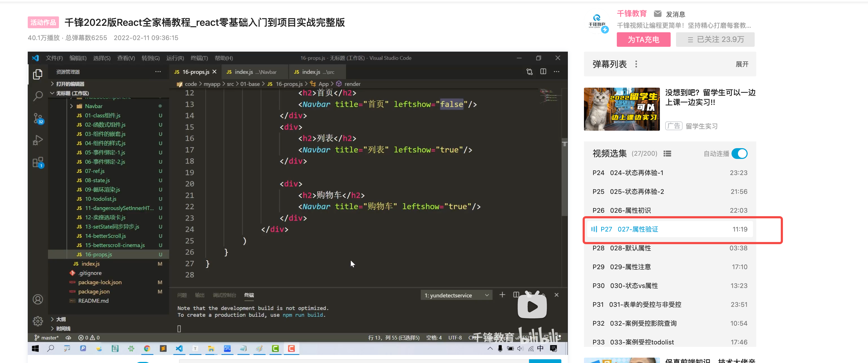The width and height of the screenshot is (868, 363).
Task: Play P24 024-状态再体验-1 episode
Action: click(670, 173)
